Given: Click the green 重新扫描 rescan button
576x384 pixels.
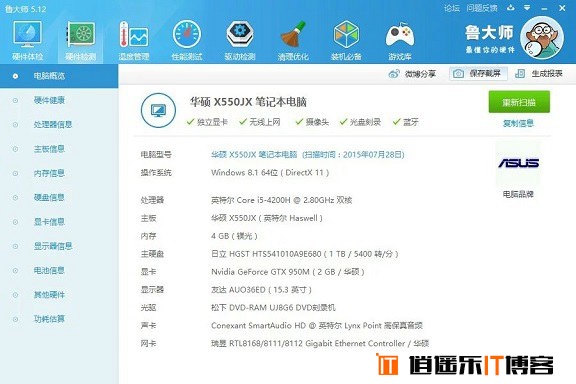Looking at the screenshot, I should coord(519,102).
